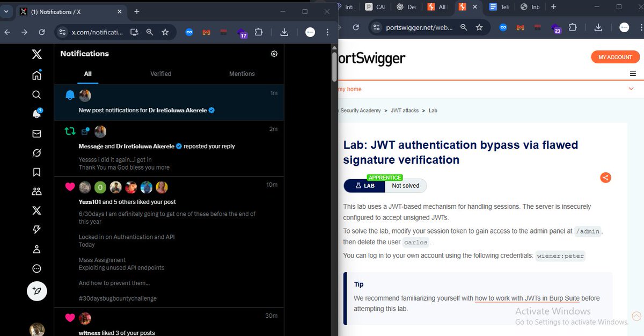
Task: Switch to the Mentions tab
Action: 241,74
